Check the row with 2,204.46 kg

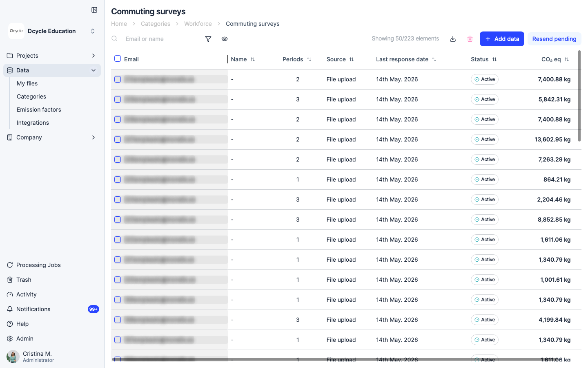(x=118, y=200)
